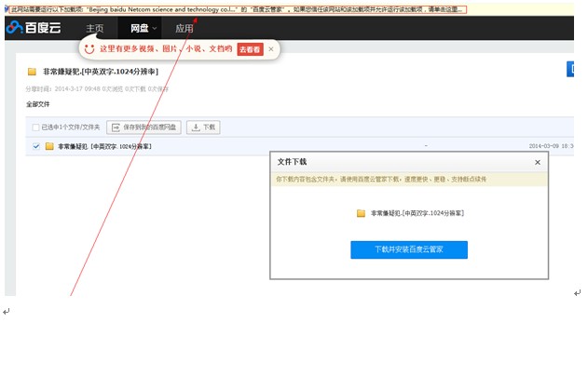The width and height of the screenshot is (588, 376).
Task: Click the 下载 download button
Action: coord(203,128)
